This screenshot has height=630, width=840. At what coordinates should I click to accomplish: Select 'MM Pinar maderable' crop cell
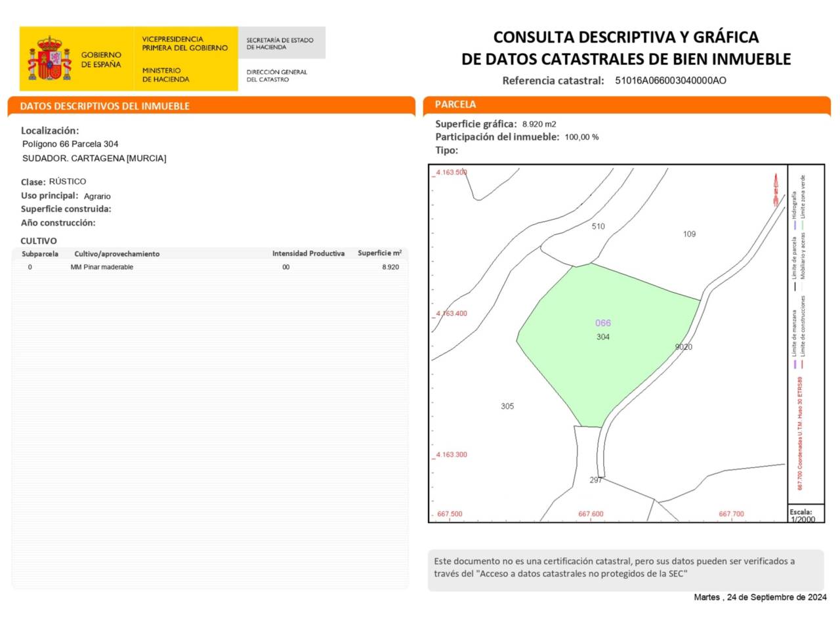tap(102, 267)
